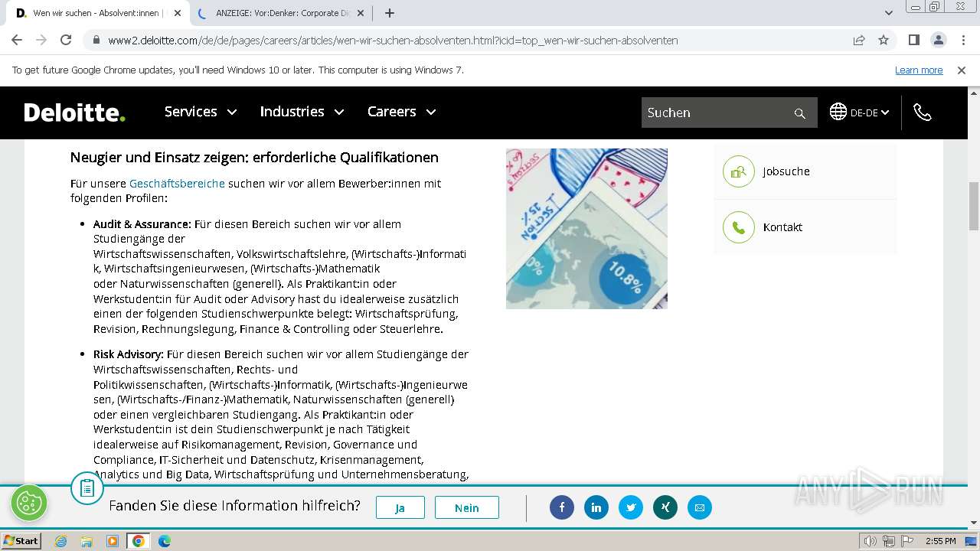Viewport: 980px width, 551px height.
Task: Switch to 'ANZEIGE: Vor:Denker' tab
Action: click(280, 13)
